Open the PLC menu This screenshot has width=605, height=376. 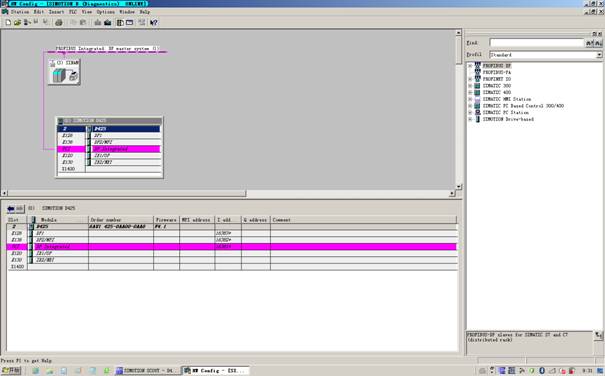(x=73, y=12)
